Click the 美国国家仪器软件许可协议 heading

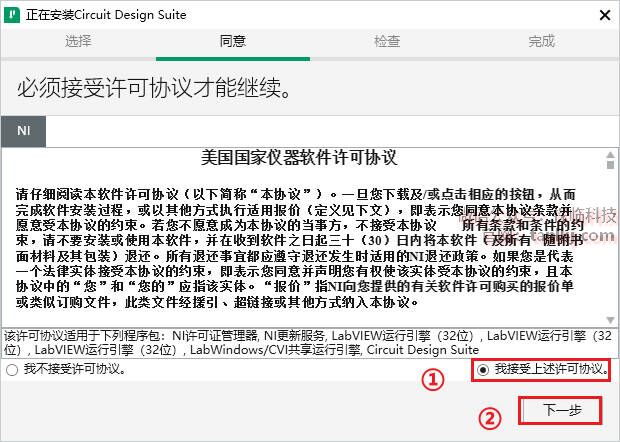(x=299, y=158)
